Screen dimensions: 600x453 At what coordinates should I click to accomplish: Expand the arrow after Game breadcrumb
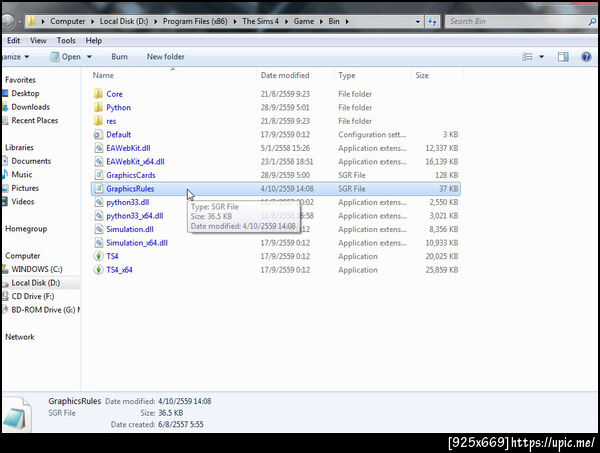pos(321,21)
